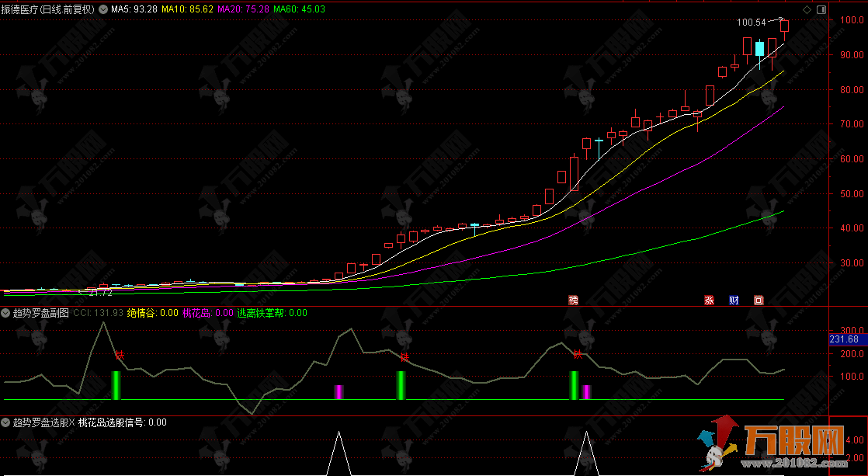Click the 榜 ranking marker icon
Image resolution: width=868 pixels, height=476 pixels.
tap(574, 301)
